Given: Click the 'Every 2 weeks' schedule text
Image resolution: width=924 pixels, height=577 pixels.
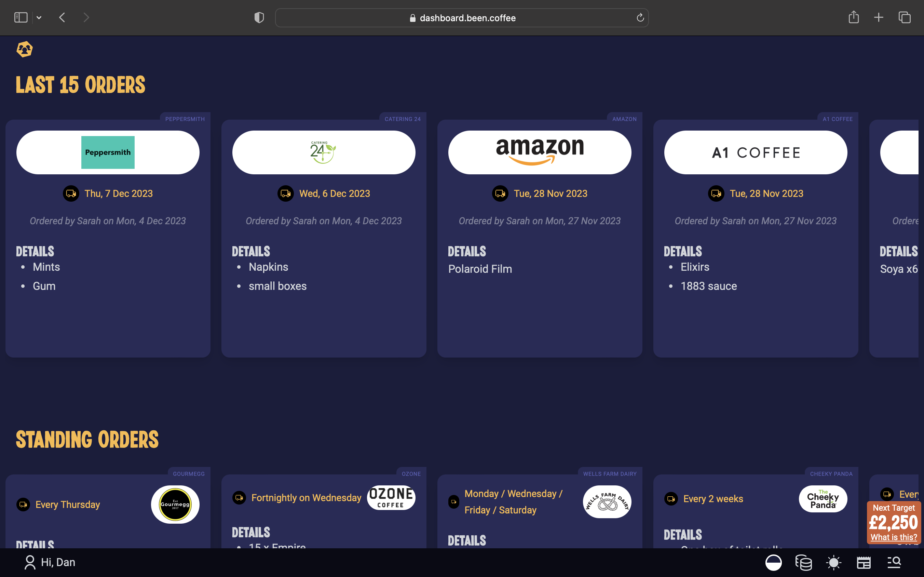Looking at the screenshot, I should [713, 499].
